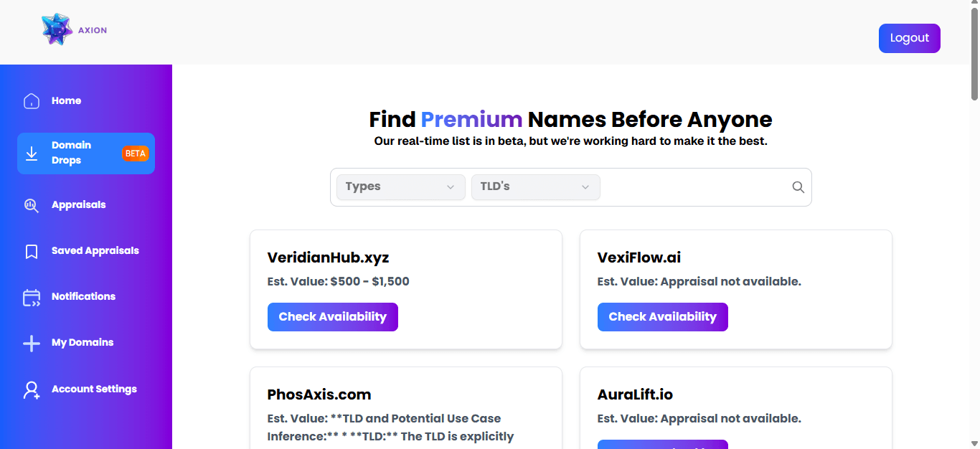Screen dimensions: 980x449
Task: Click the Notifications calendar icon
Action: [x=32, y=298]
